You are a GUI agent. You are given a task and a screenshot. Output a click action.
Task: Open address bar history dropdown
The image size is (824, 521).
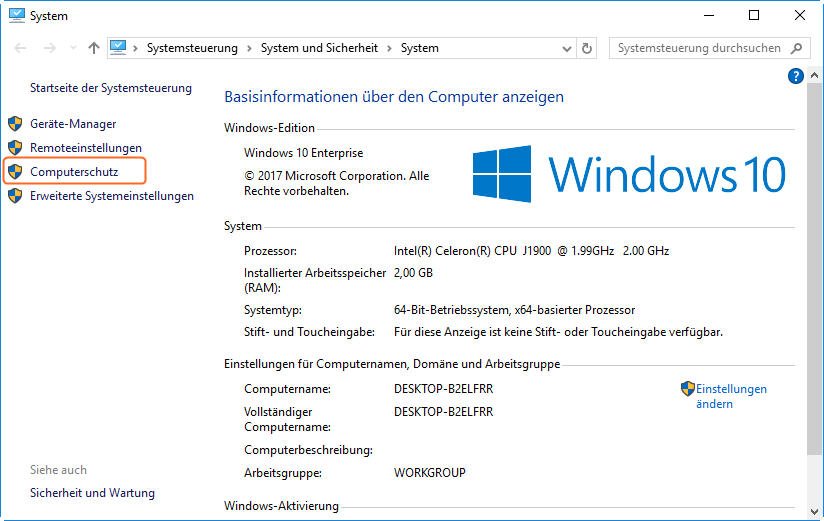pyautogui.click(x=566, y=48)
